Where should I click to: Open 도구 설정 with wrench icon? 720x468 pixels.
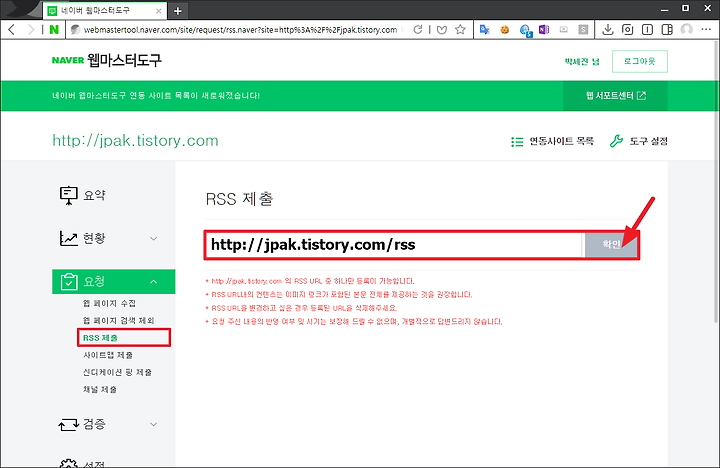coord(638,141)
